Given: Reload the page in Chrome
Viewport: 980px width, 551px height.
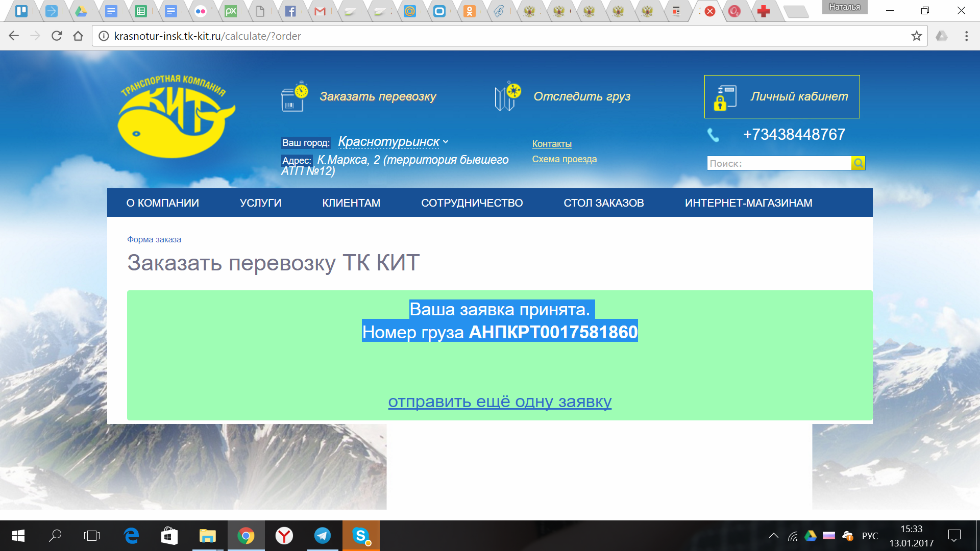Looking at the screenshot, I should click(x=57, y=36).
